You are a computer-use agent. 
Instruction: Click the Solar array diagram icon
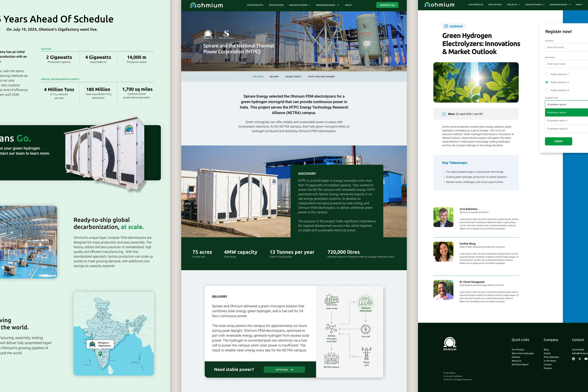pyautogui.click(x=332, y=300)
